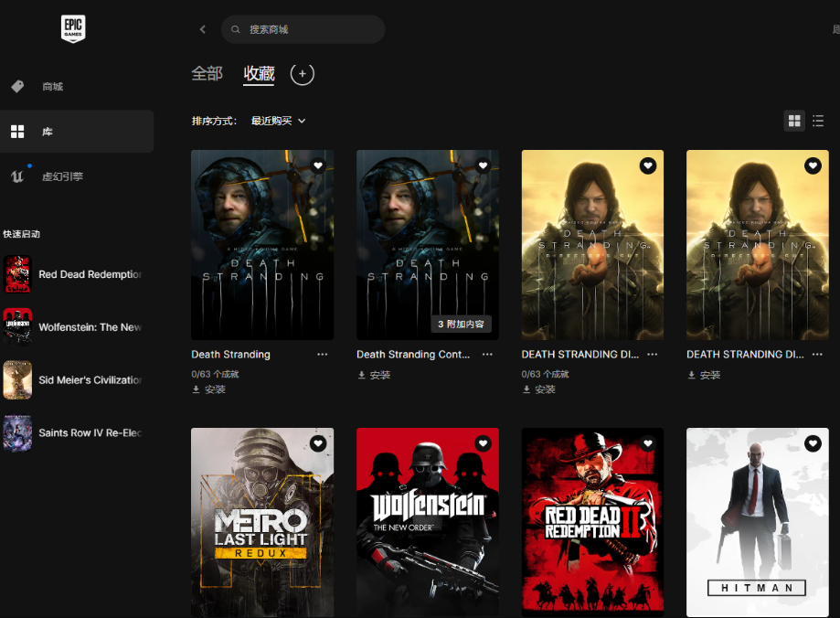
Task: Unfavorite Death Stranding using heart icon
Action: (318, 165)
